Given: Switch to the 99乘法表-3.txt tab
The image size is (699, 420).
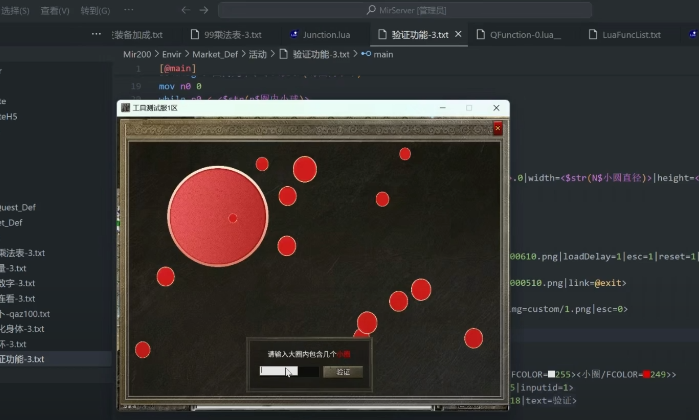Looking at the screenshot, I should [232, 34].
